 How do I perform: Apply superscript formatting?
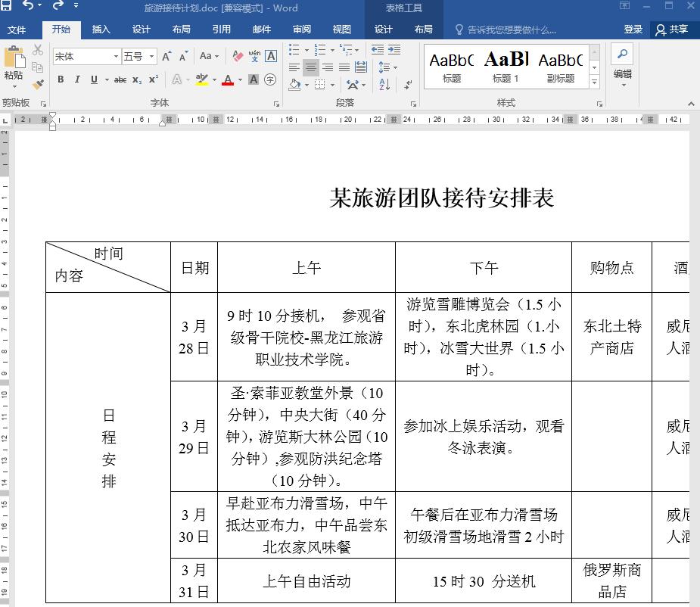(154, 79)
